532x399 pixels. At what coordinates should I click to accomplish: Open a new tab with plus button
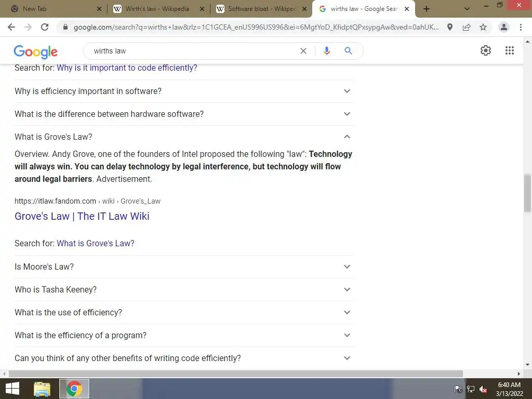pos(427,9)
